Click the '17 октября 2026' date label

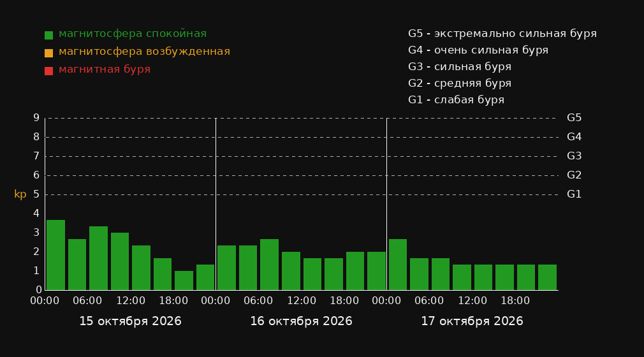(x=472, y=321)
